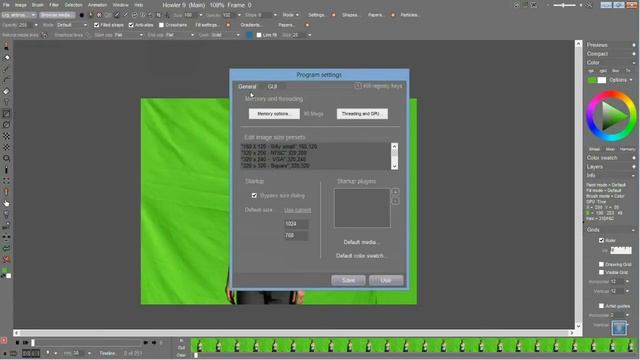Viewport: 640px width, 360px height.
Task: Click the Browse media... button
Action: tap(57, 15)
